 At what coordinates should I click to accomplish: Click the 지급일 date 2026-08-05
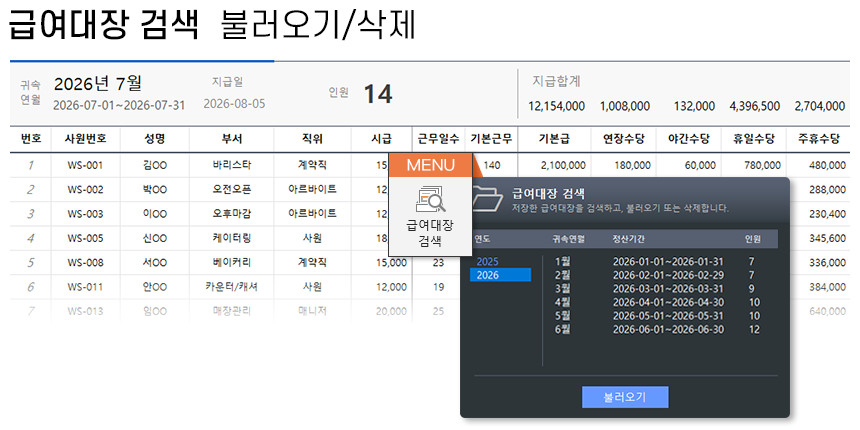tap(234, 104)
